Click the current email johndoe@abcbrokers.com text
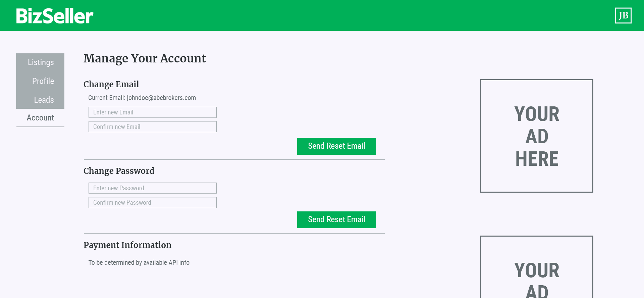Image resolution: width=644 pixels, height=298 pixels. (x=161, y=98)
